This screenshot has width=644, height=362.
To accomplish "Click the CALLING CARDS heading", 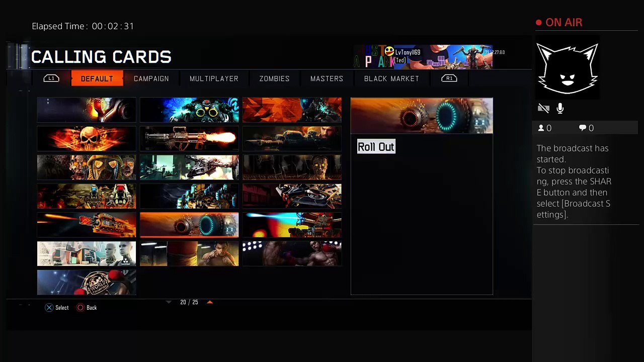I will click(101, 57).
